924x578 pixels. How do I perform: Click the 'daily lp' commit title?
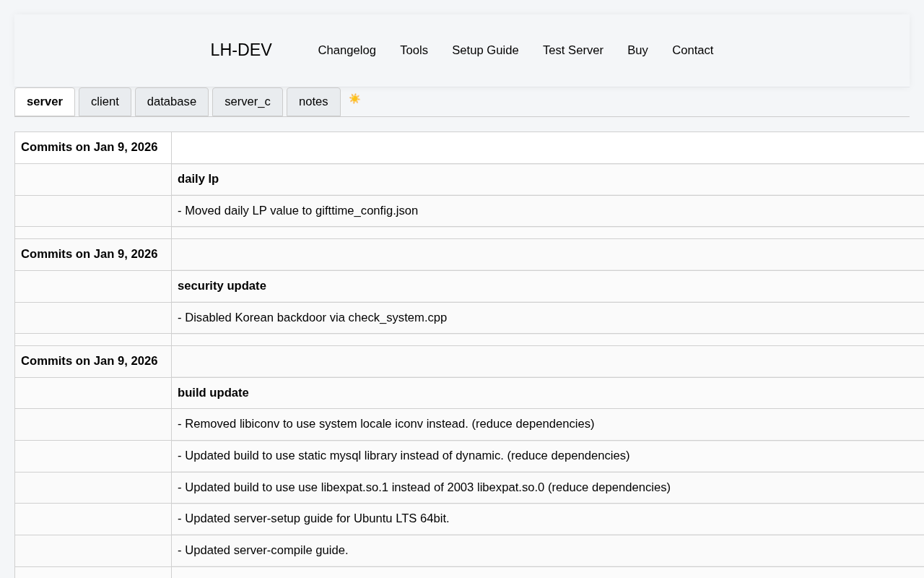(x=198, y=178)
